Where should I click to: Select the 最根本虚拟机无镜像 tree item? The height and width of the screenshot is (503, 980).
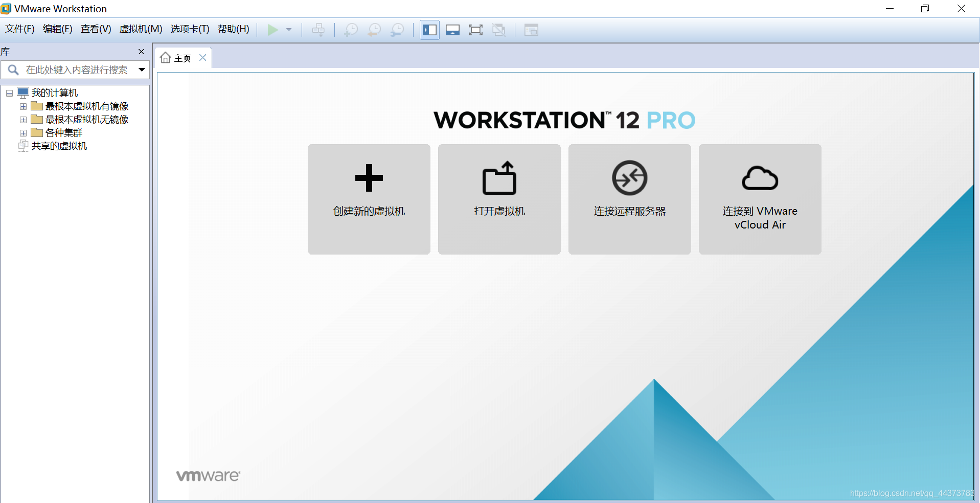tap(87, 119)
